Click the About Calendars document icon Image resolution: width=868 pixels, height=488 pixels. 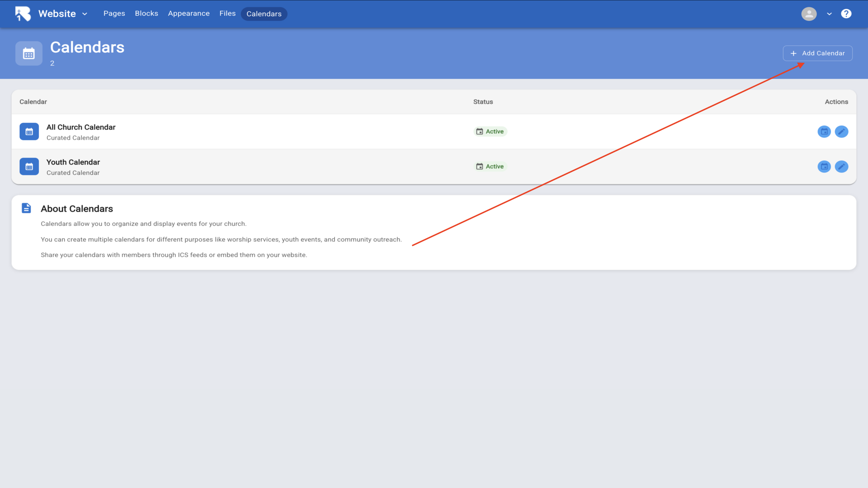(x=26, y=208)
